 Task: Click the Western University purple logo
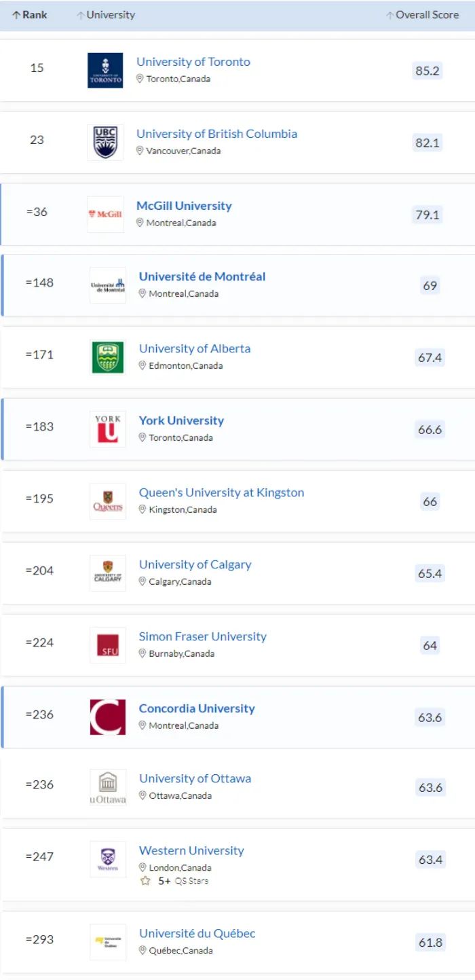point(108,859)
